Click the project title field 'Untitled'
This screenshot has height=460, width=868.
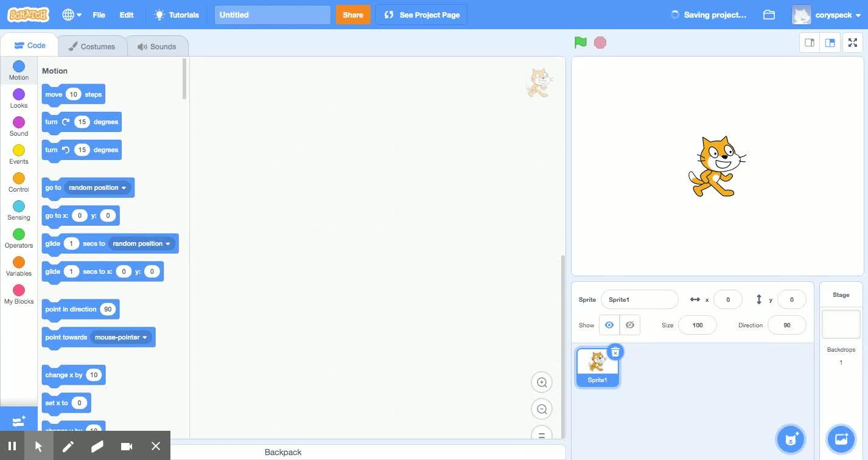click(x=272, y=15)
